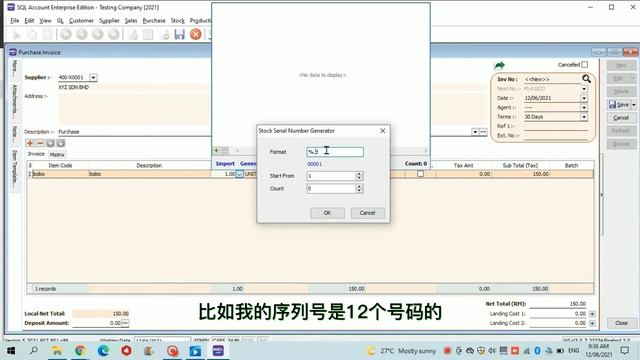Click the Start From number field
Viewport: 640px width, 360px height.
pos(331,176)
